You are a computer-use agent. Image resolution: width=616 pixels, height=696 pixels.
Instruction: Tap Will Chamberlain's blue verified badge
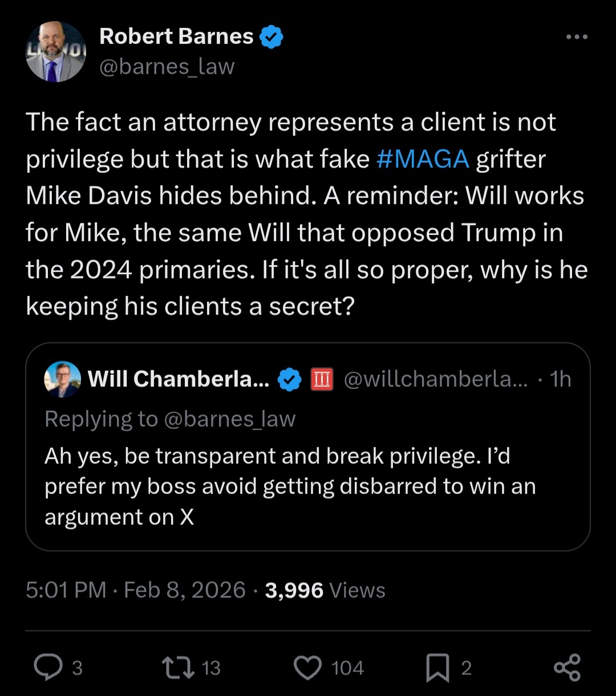pyautogui.click(x=290, y=379)
